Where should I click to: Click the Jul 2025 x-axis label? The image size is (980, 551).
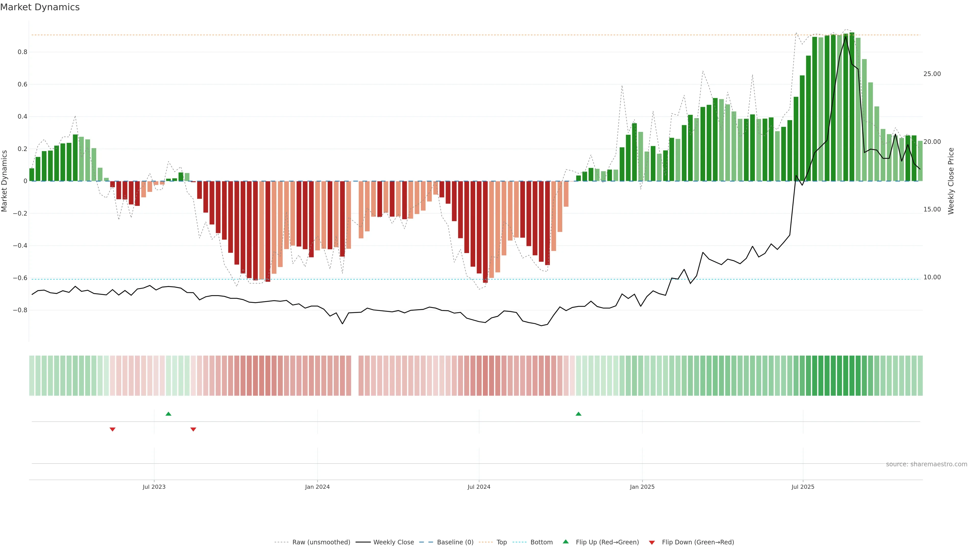click(803, 487)
